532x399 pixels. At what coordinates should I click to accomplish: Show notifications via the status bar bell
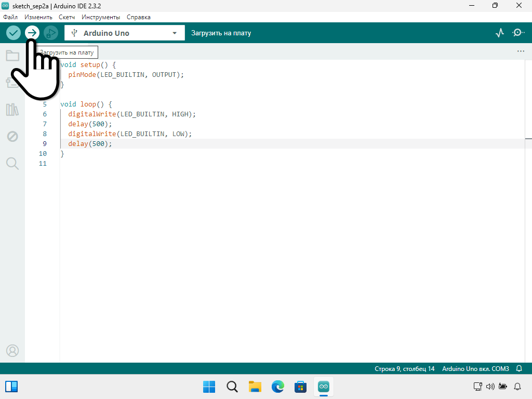519,368
